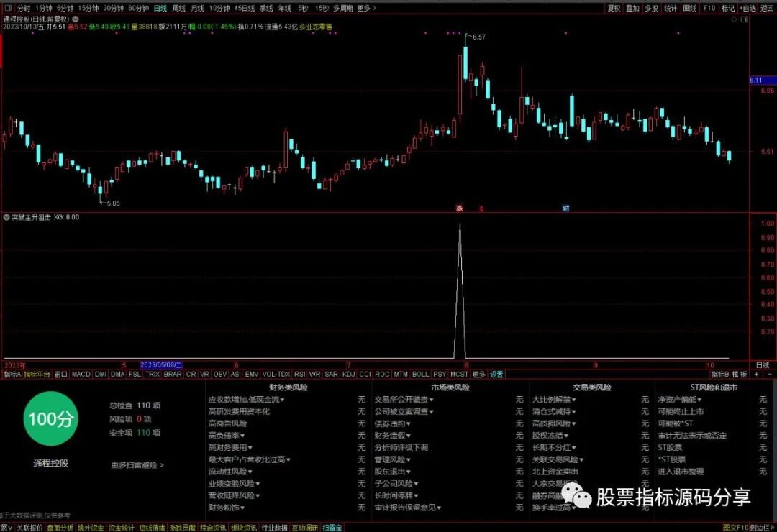Open the 板块资讯 bottom tab
The height and width of the screenshot is (532, 777).
243,528
